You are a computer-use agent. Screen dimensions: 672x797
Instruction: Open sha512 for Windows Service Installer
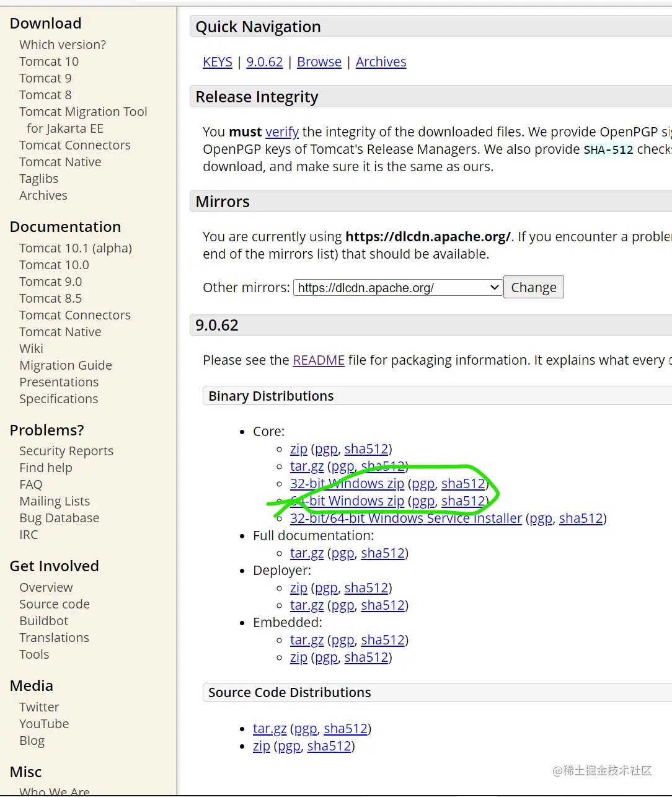pyautogui.click(x=581, y=519)
